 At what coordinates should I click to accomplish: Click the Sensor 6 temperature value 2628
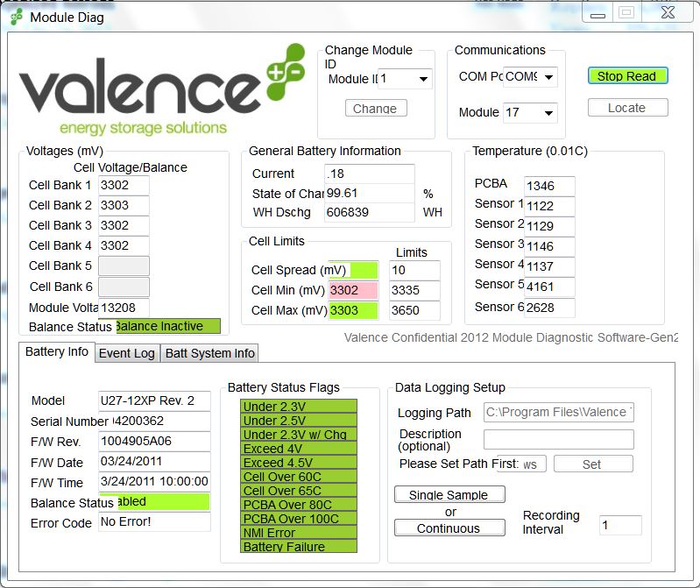click(549, 308)
